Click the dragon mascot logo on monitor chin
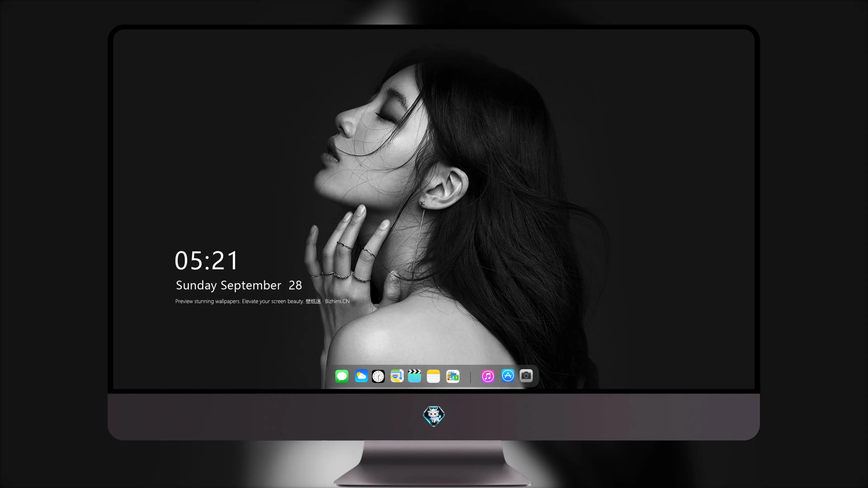 (x=434, y=416)
